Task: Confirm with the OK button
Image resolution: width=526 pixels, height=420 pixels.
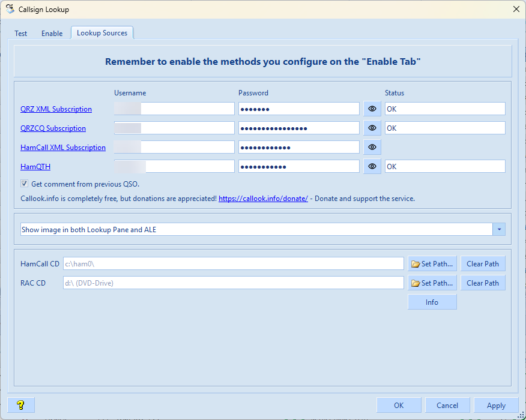Action: (399, 405)
